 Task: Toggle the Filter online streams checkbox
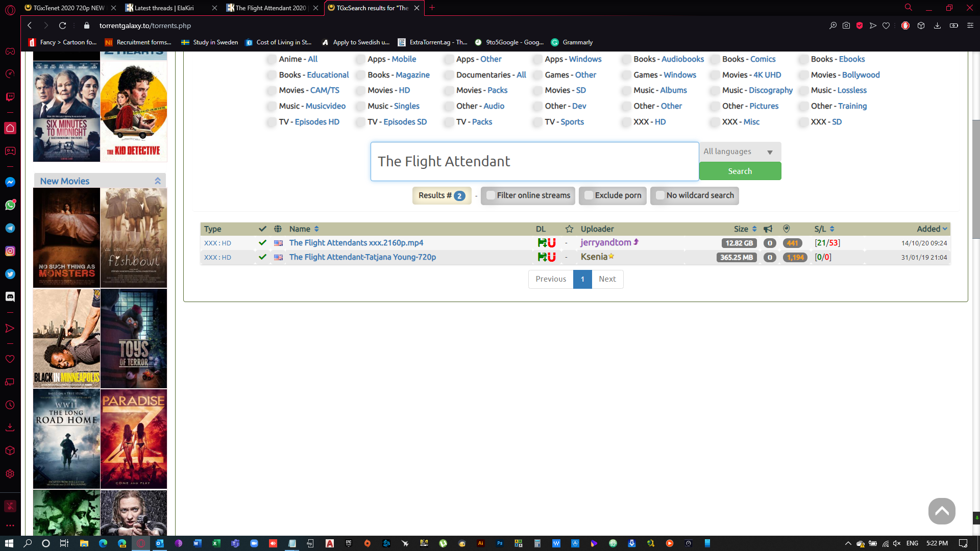[x=491, y=195]
